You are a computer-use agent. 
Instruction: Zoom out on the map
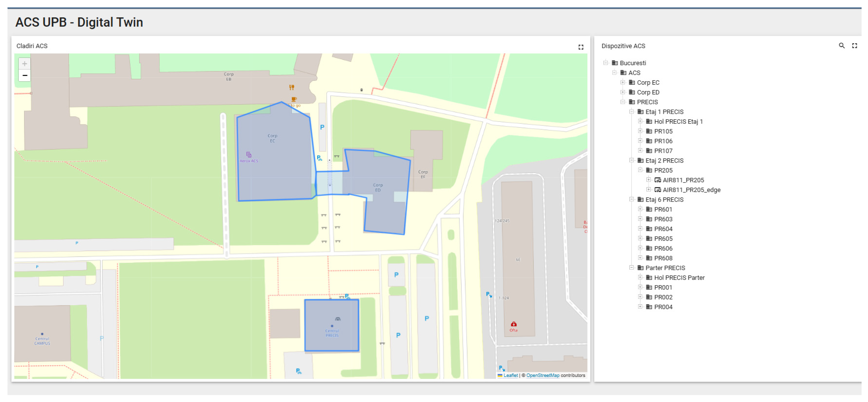click(x=25, y=76)
